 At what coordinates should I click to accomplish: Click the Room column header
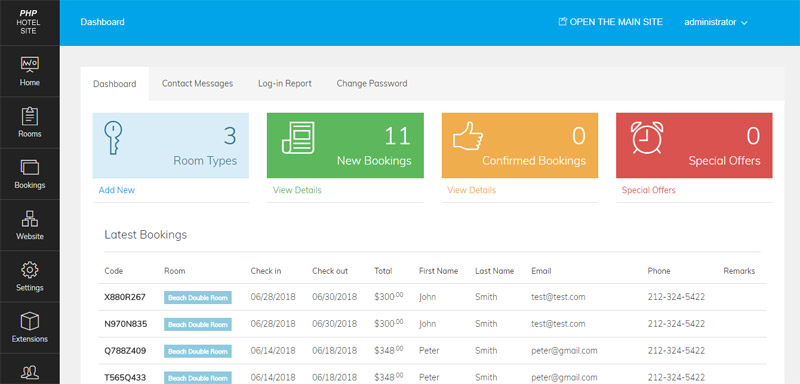(x=175, y=271)
